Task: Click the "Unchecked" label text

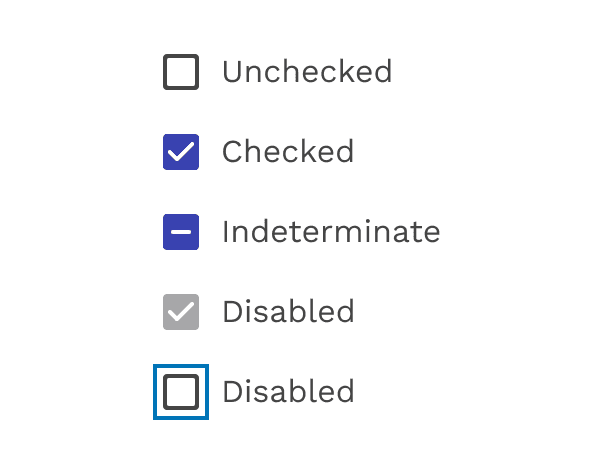Action: click(x=307, y=72)
